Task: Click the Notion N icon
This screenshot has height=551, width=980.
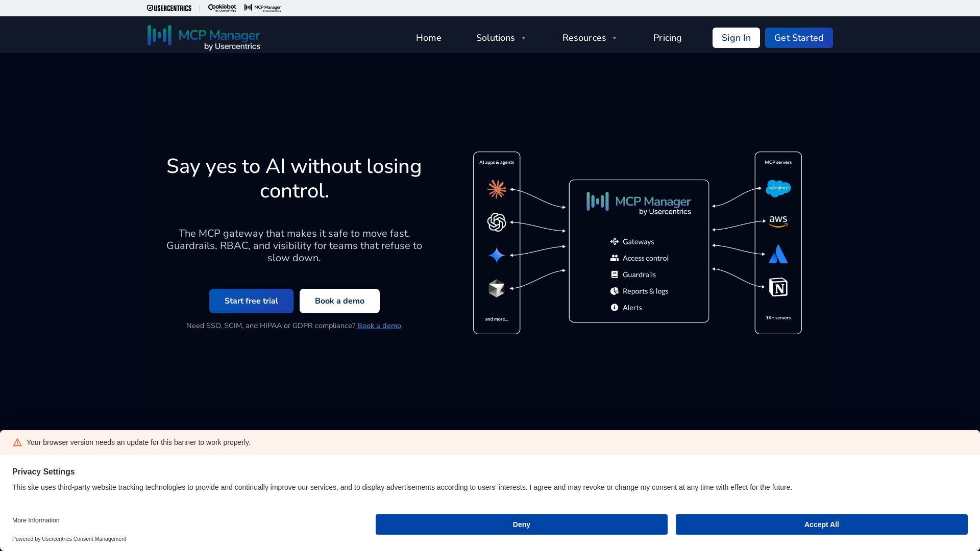Action: 778,287
